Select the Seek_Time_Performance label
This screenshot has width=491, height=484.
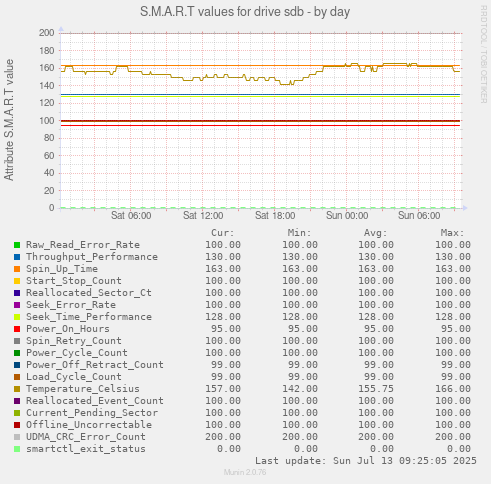(x=89, y=317)
